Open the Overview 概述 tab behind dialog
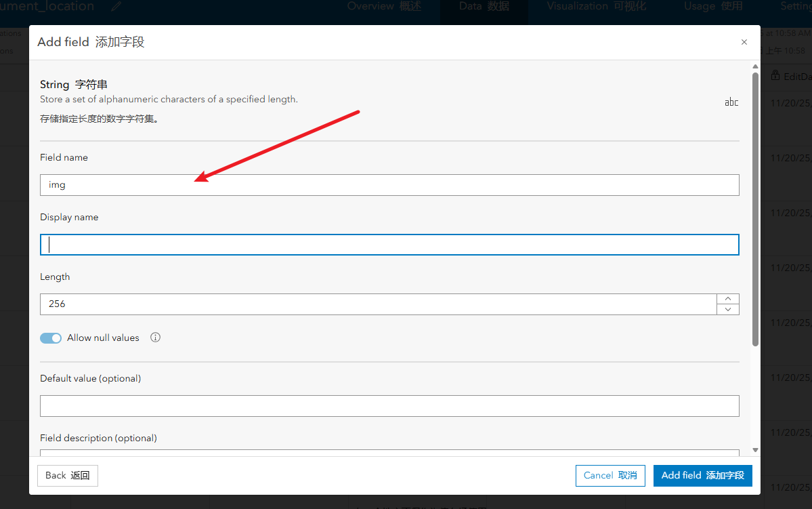Viewport: 812px width, 509px height. [x=384, y=6]
